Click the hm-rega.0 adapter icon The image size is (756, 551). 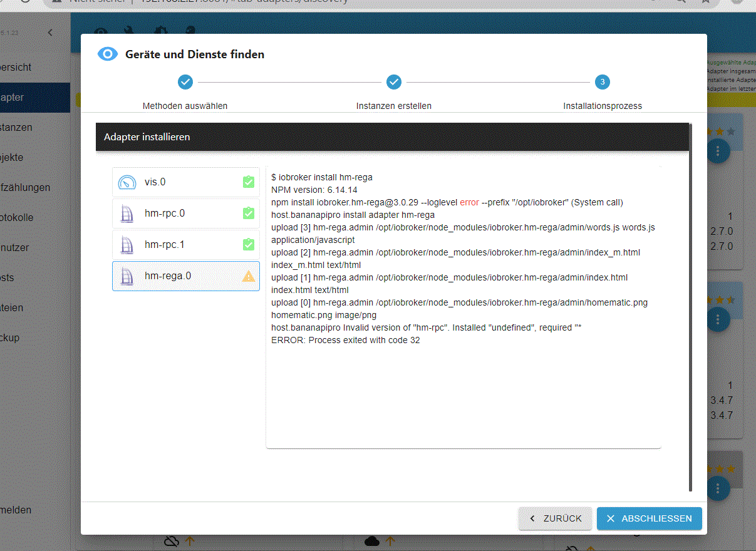click(127, 276)
